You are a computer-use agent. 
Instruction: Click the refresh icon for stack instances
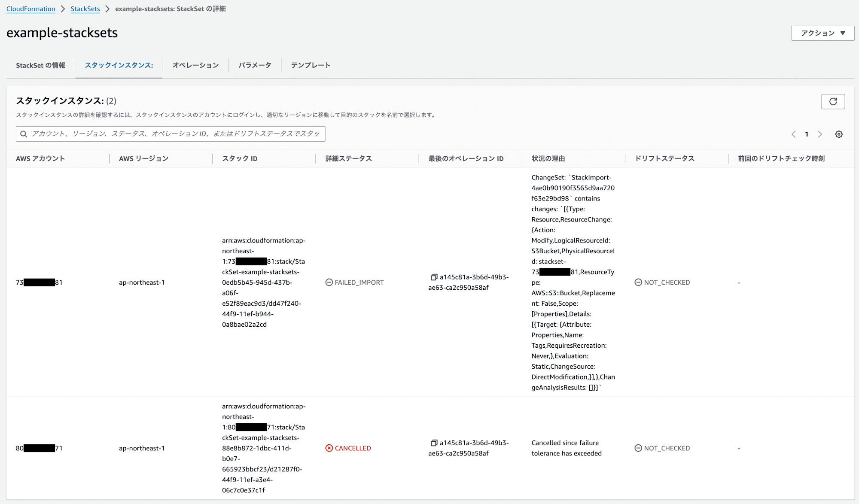(833, 102)
